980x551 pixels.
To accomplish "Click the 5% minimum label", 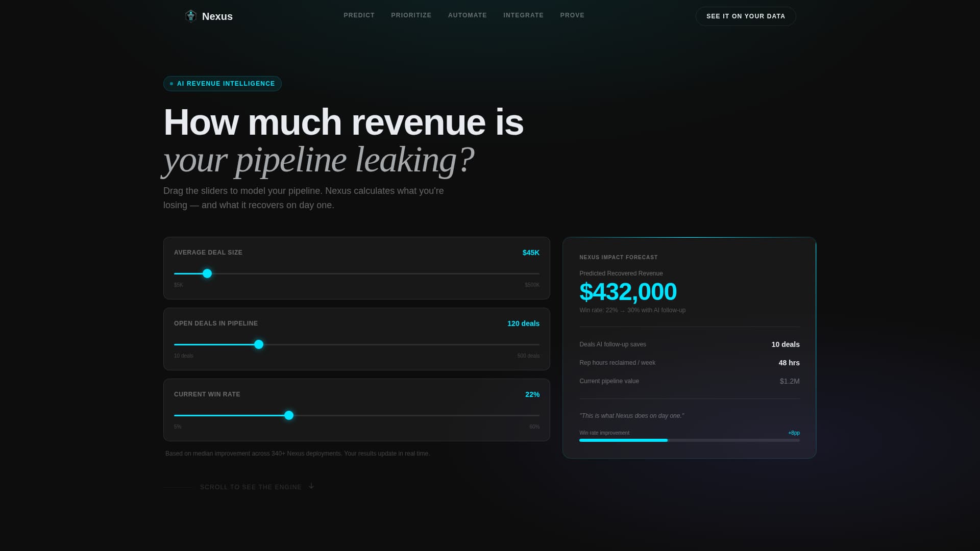I will coord(178,427).
